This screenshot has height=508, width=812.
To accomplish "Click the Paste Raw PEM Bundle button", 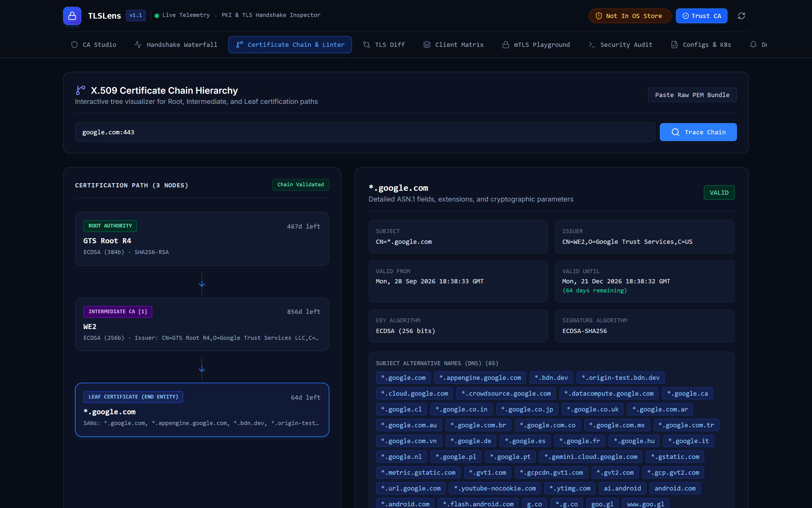I will coord(692,95).
